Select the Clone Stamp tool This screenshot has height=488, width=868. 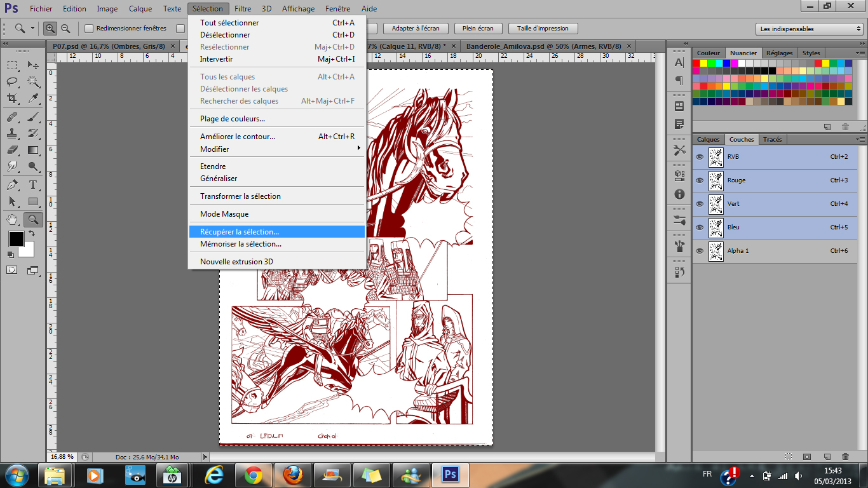[x=12, y=133]
